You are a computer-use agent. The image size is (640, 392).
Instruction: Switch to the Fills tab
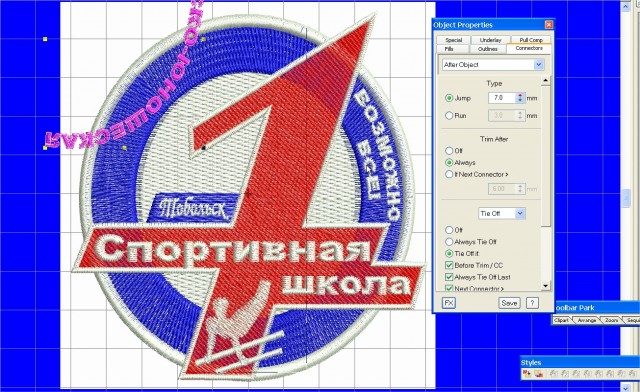pyautogui.click(x=449, y=49)
